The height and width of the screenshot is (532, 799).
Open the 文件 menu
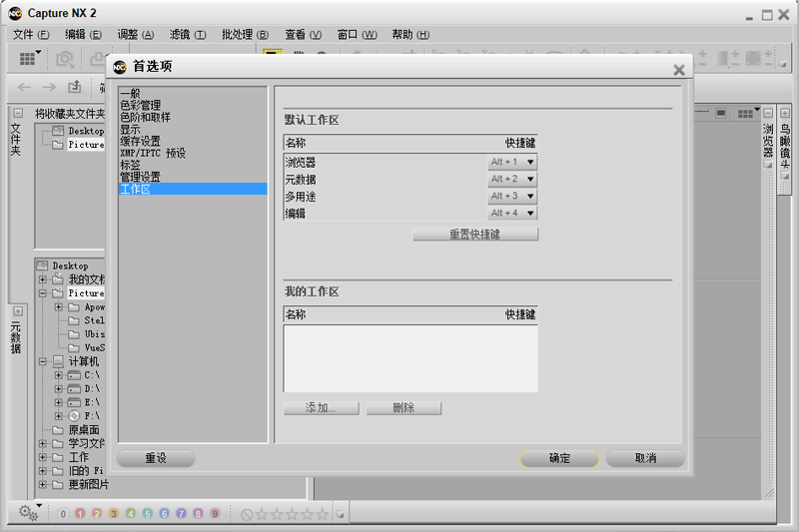click(x=31, y=35)
